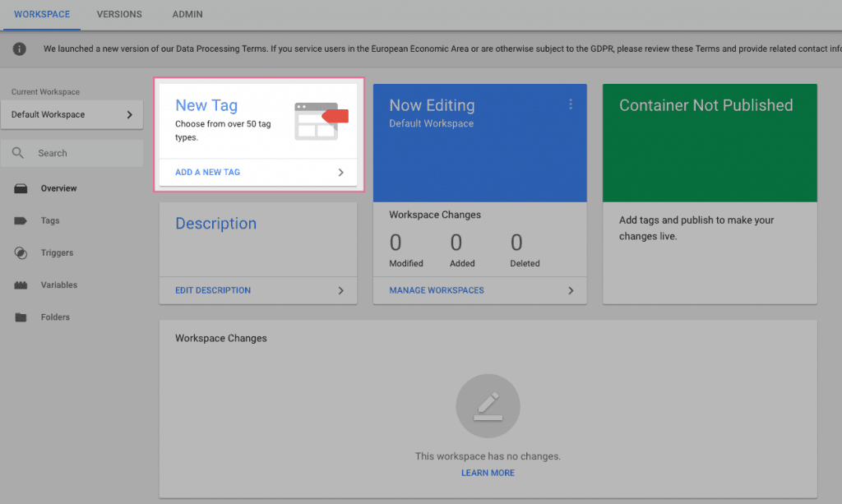Open the Tags icon in sidebar
Screen dimensions: 842x504
pyautogui.click(x=21, y=220)
